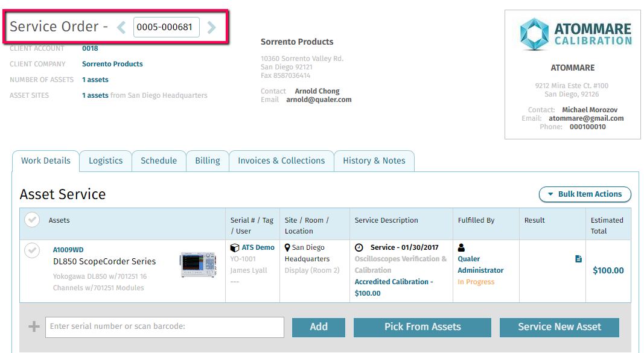Open client account 0018 link
Viewport: 644px width, 353px height.
tap(90, 48)
